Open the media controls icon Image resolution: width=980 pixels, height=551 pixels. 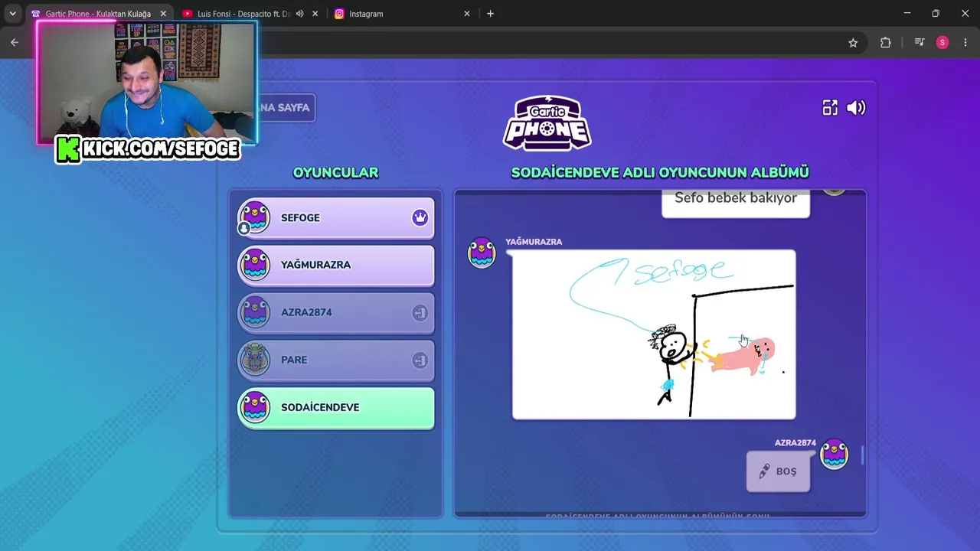[x=920, y=43]
